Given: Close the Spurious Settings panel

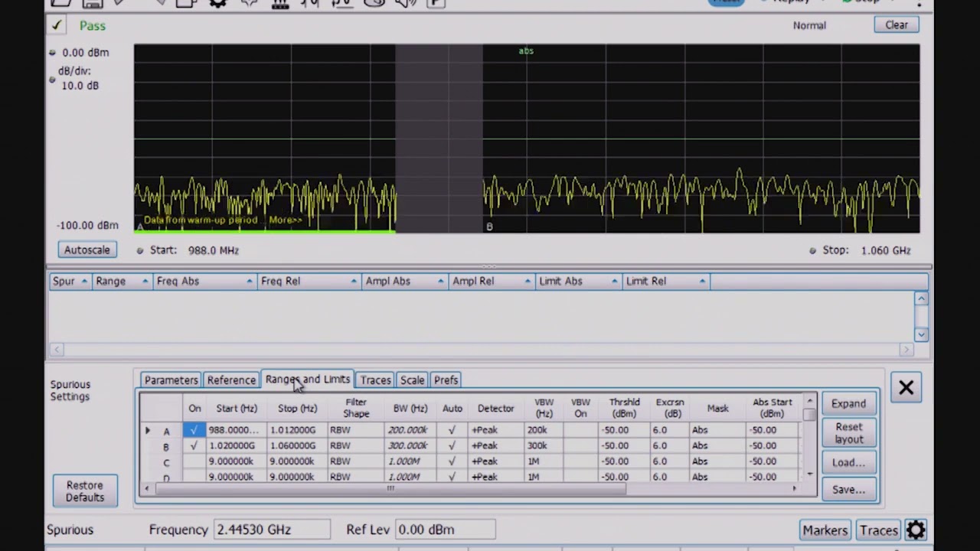Looking at the screenshot, I should (x=906, y=388).
